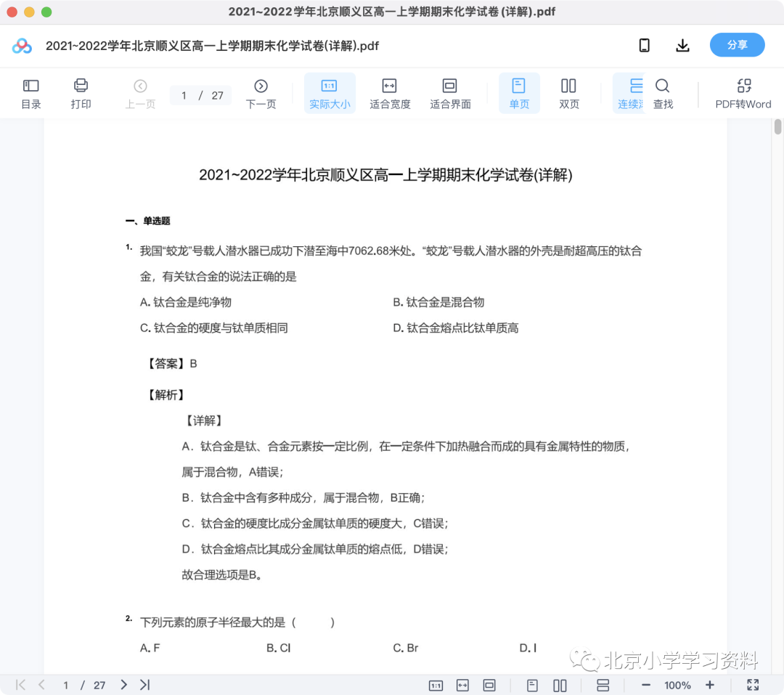Click the 27 total page count in the toolbar
The width and height of the screenshot is (784, 695).
click(217, 96)
